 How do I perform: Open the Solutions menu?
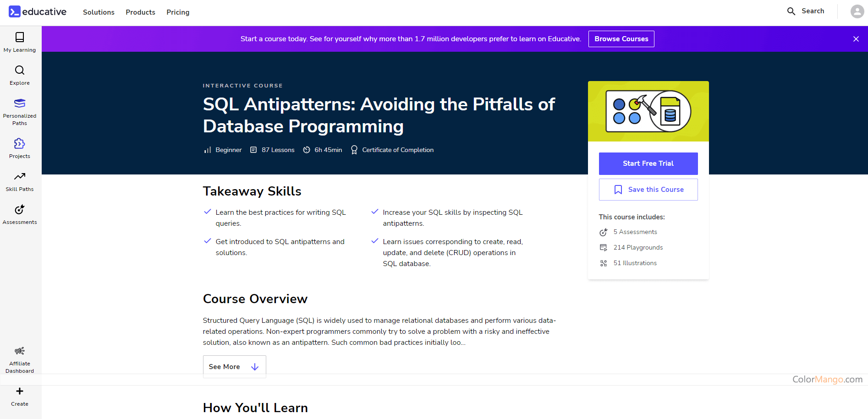click(99, 12)
